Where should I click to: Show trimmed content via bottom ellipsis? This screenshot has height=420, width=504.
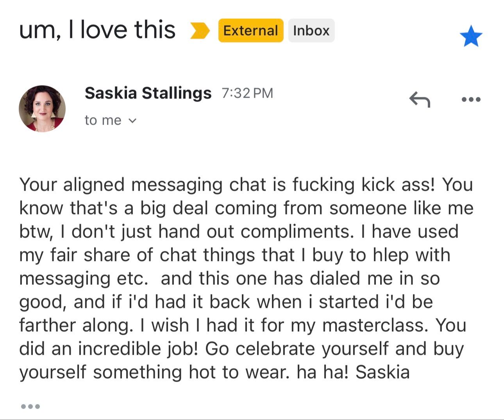click(30, 406)
